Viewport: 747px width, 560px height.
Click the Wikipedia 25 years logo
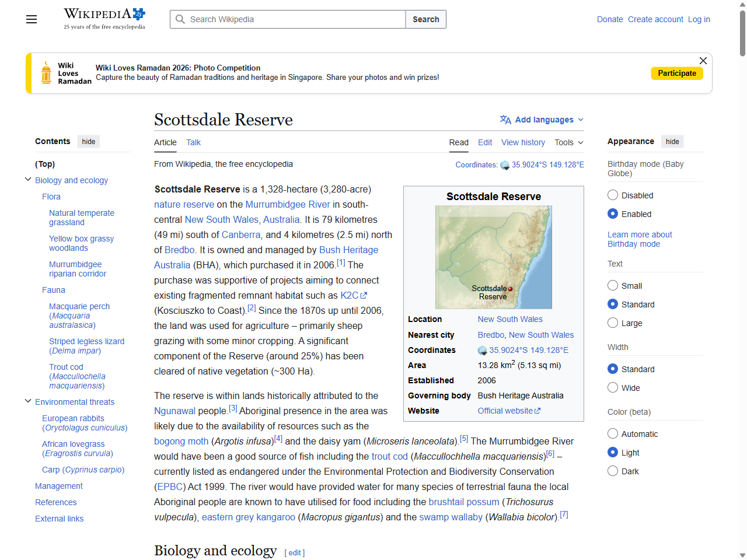click(x=104, y=19)
